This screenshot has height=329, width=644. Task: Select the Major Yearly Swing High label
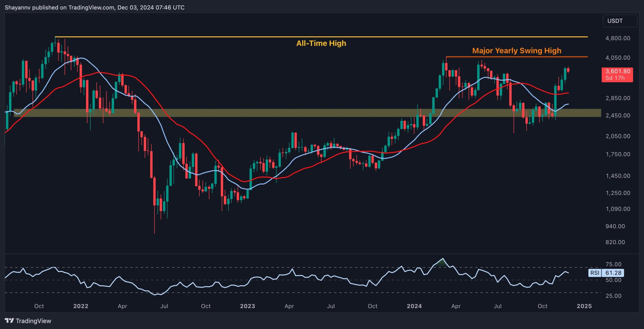click(516, 51)
